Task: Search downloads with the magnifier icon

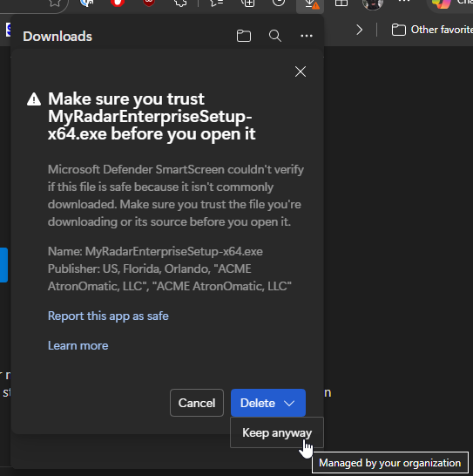Action: (275, 36)
